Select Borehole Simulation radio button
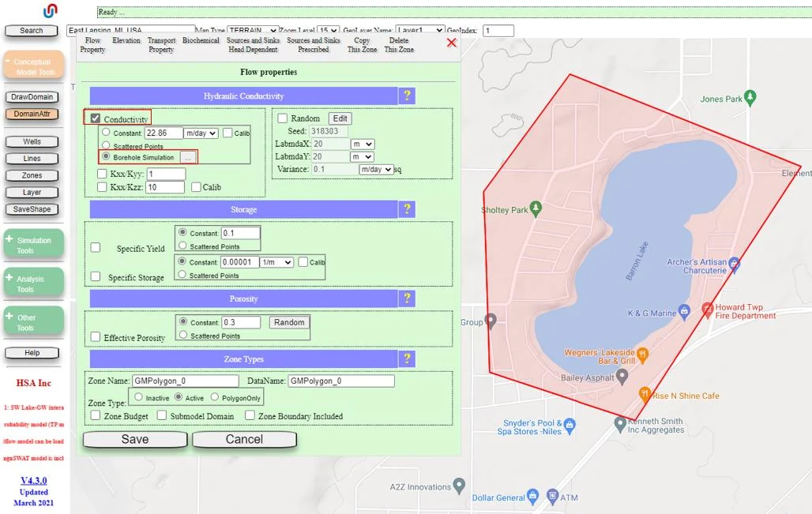Viewport: 812px width, 514px height. pyautogui.click(x=106, y=156)
